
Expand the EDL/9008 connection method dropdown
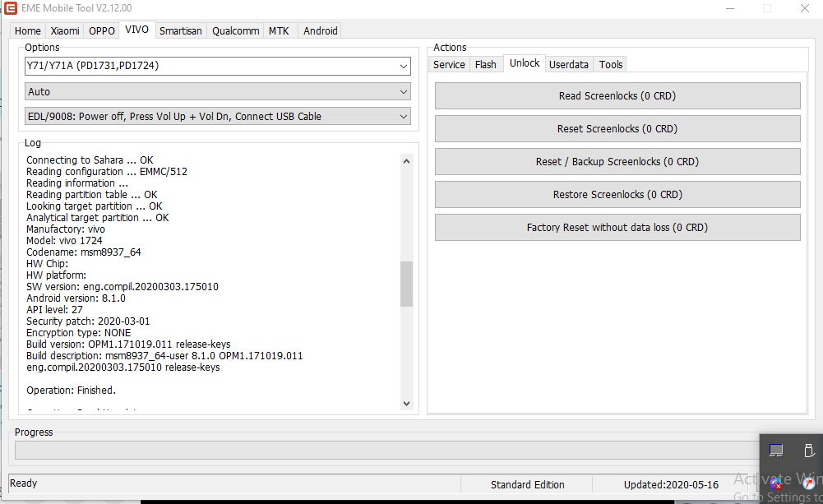pos(403,117)
